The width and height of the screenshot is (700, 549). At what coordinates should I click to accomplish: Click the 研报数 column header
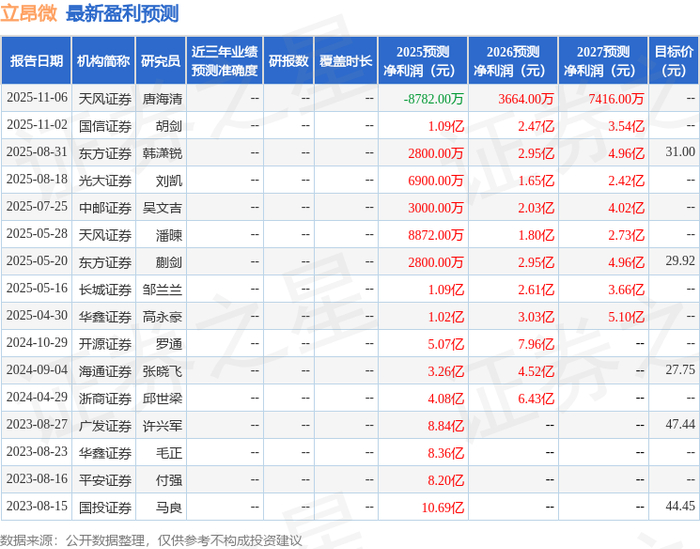point(288,61)
